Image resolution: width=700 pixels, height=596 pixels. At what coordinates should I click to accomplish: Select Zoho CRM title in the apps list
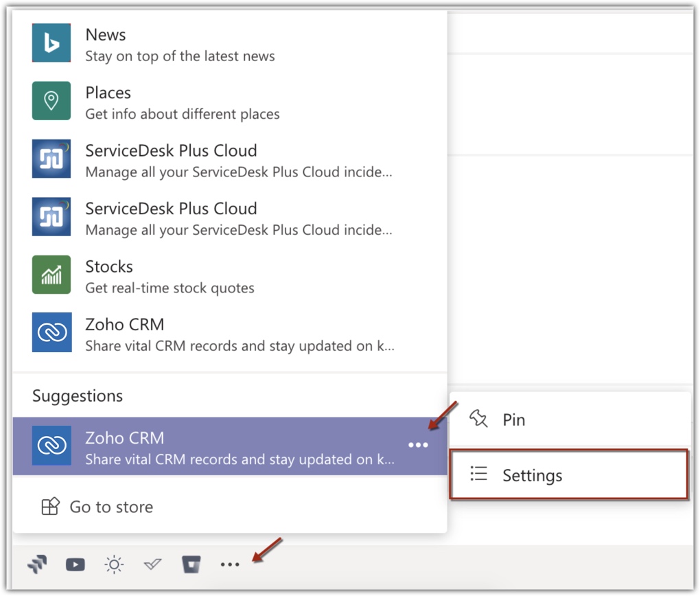[x=124, y=324]
